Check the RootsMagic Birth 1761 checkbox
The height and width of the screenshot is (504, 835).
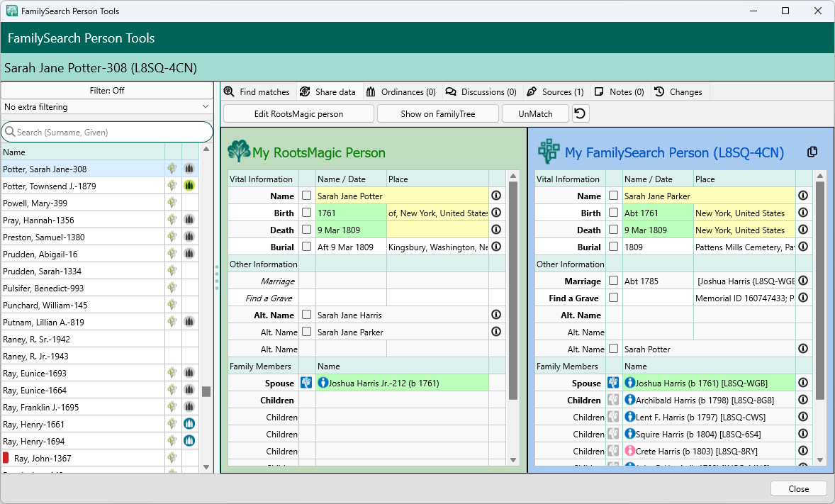(x=307, y=213)
